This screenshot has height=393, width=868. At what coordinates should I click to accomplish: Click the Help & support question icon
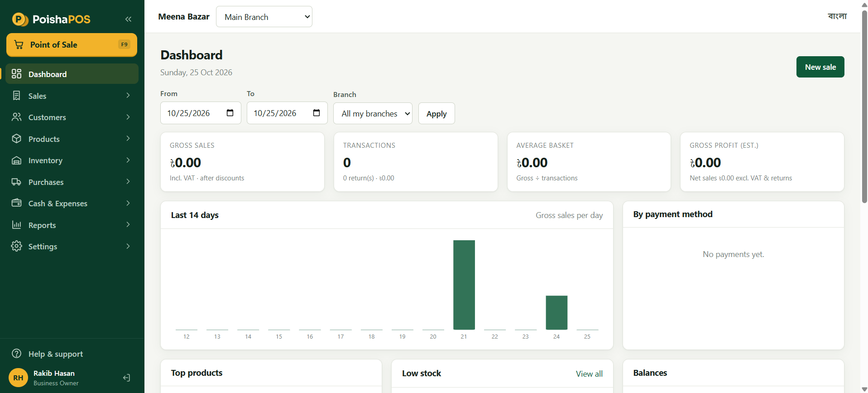click(x=17, y=354)
